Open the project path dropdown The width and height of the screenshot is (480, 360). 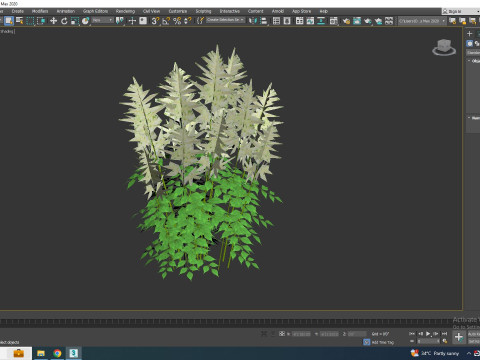click(x=422, y=21)
